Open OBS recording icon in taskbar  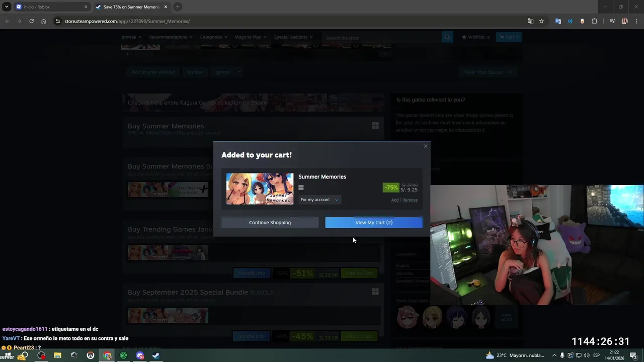pyautogui.click(x=41, y=356)
